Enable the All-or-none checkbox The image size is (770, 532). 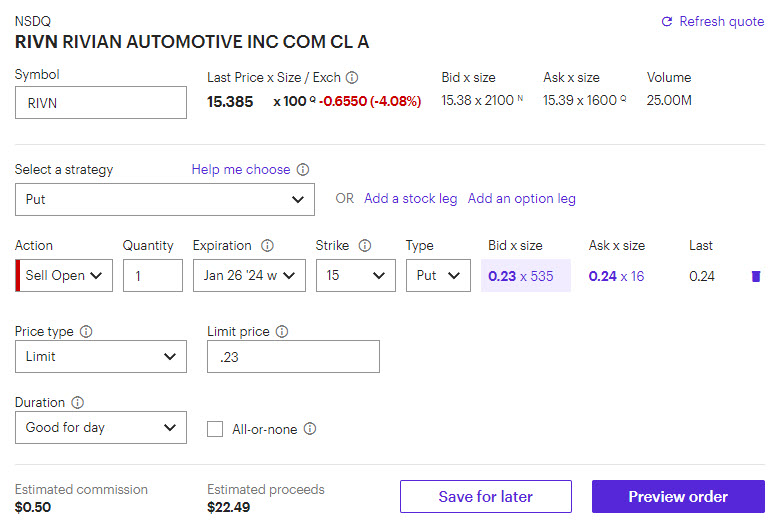pos(214,429)
